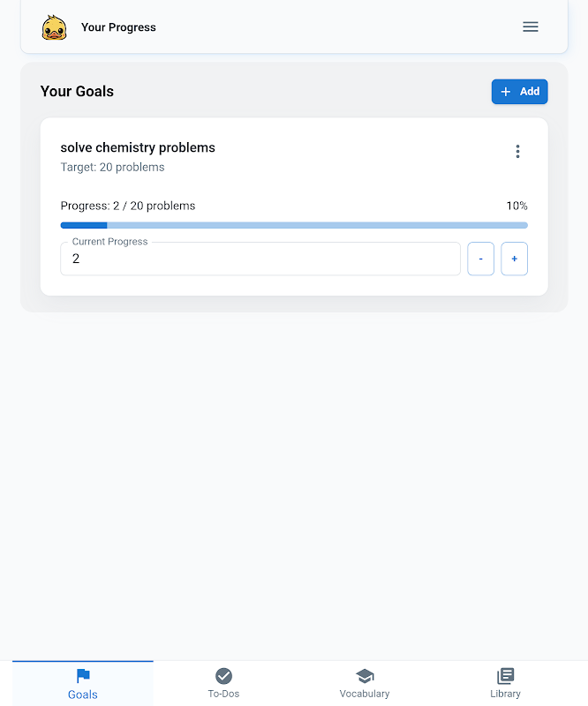Click the To-Dos checkmark icon
The width and height of the screenshot is (588, 706).
[x=223, y=676]
